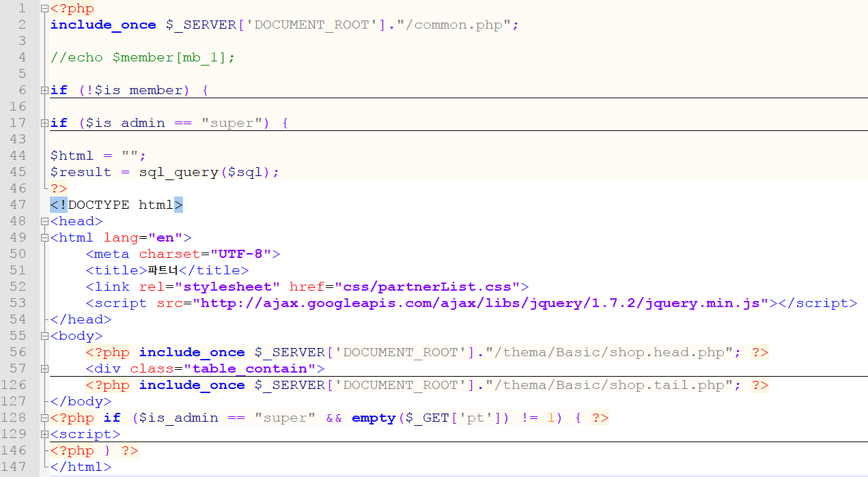This screenshot has width=868, height=477.
Task: Click the $html variable on line 44
Action: (x=72, y=156)
